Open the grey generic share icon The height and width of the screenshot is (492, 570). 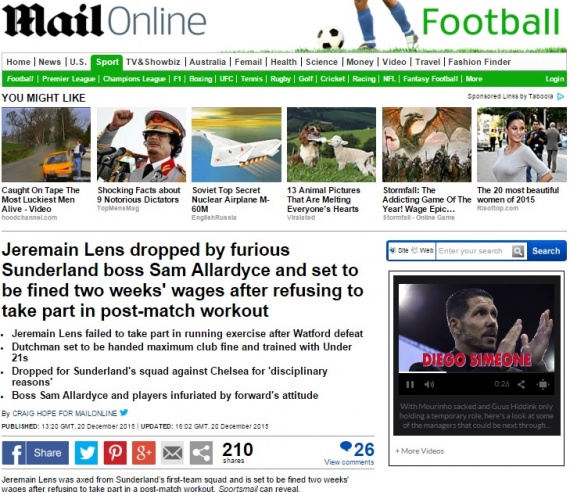201,453
